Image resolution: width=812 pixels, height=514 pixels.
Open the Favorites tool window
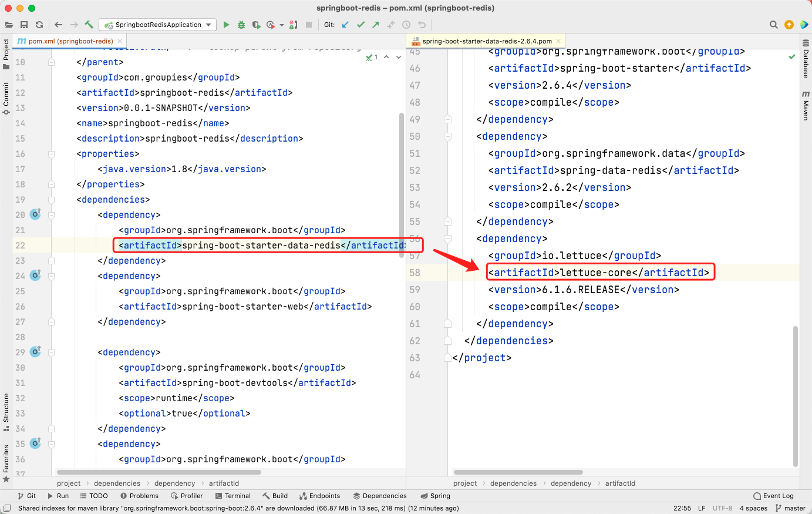[6, 463]
